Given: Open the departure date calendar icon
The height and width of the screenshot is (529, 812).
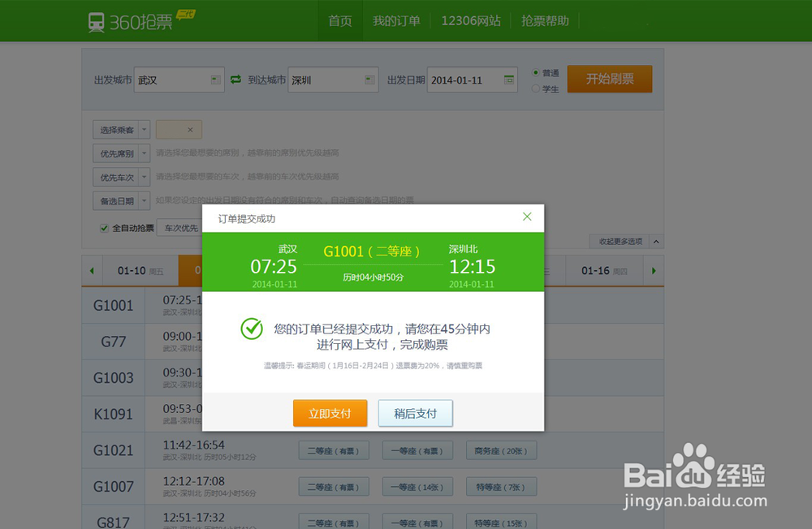Looking at the screenshot, I should pos(509,80).
